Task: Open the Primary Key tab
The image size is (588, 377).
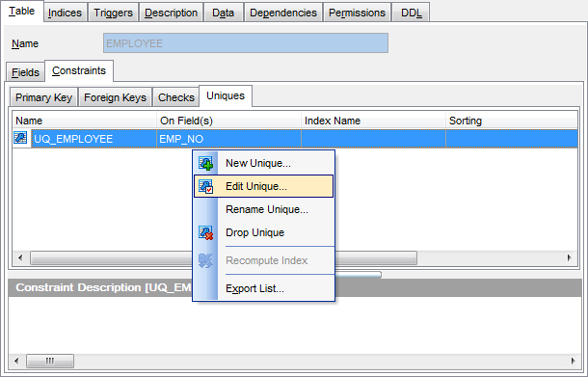Action: tap(44, 97)
